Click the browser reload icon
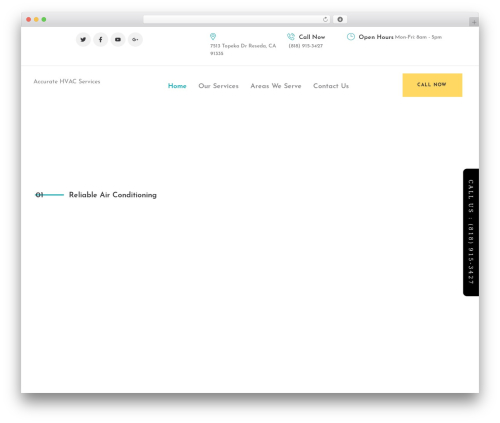 pos(325,20)
